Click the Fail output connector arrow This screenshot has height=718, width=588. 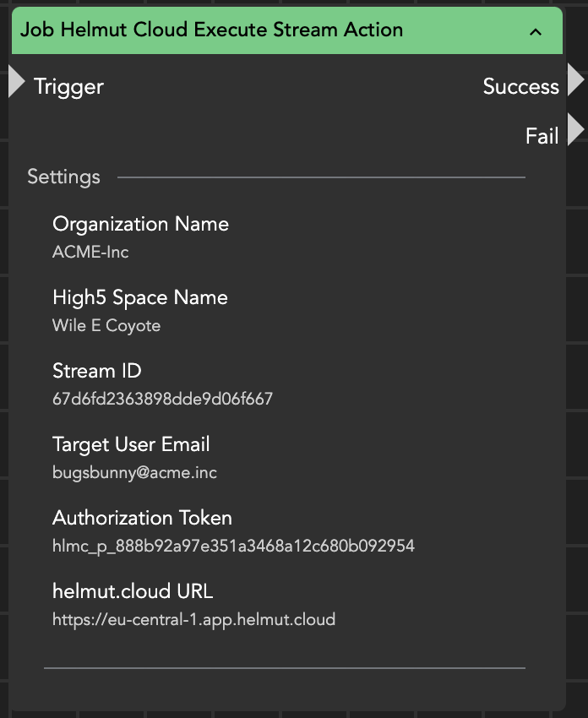(576, 131)
